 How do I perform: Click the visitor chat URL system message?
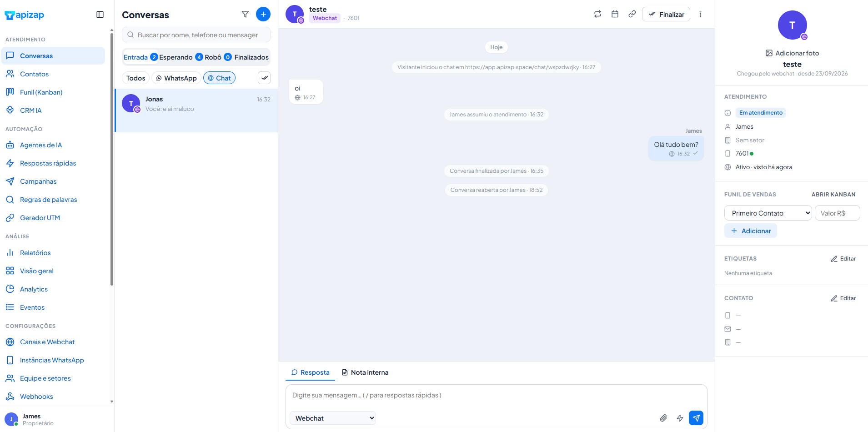point(496,67)
